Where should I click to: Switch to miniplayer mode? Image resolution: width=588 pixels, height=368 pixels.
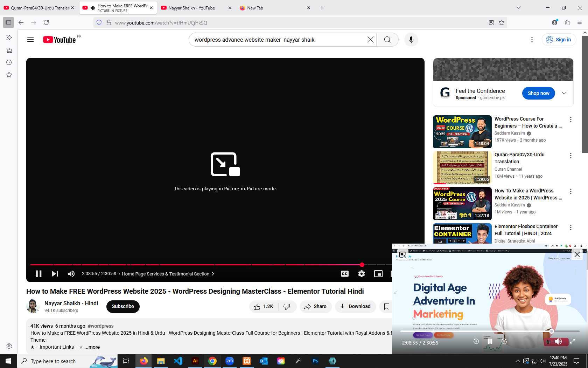pyautogui.click(x=378, y=274)
